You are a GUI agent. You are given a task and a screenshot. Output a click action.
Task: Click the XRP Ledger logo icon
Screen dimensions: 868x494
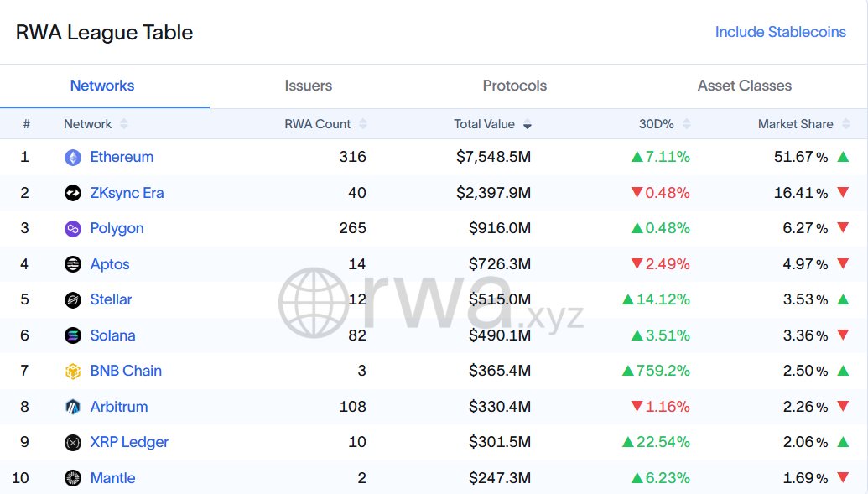pos(72,442)
